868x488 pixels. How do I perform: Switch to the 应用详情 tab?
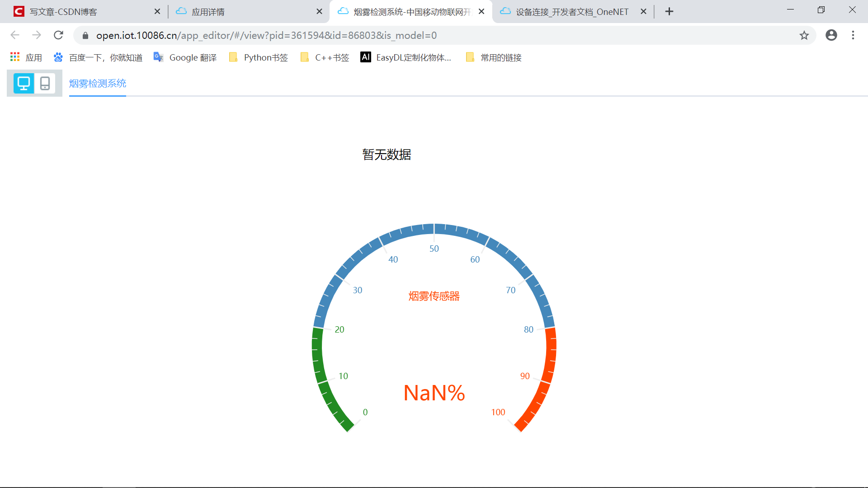[244, 12]
